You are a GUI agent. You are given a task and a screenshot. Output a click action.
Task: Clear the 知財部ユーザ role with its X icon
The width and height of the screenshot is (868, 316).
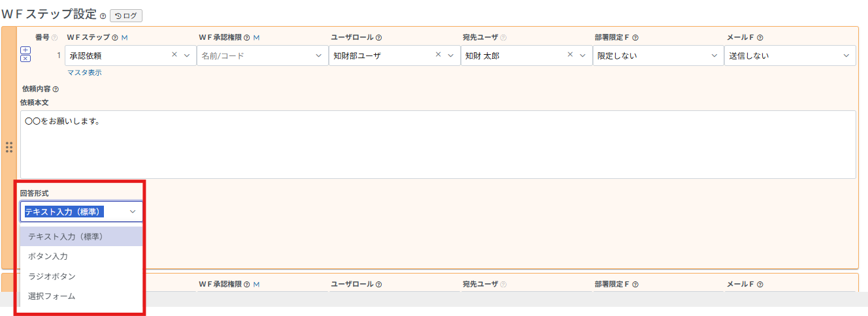tap(439, 55)
